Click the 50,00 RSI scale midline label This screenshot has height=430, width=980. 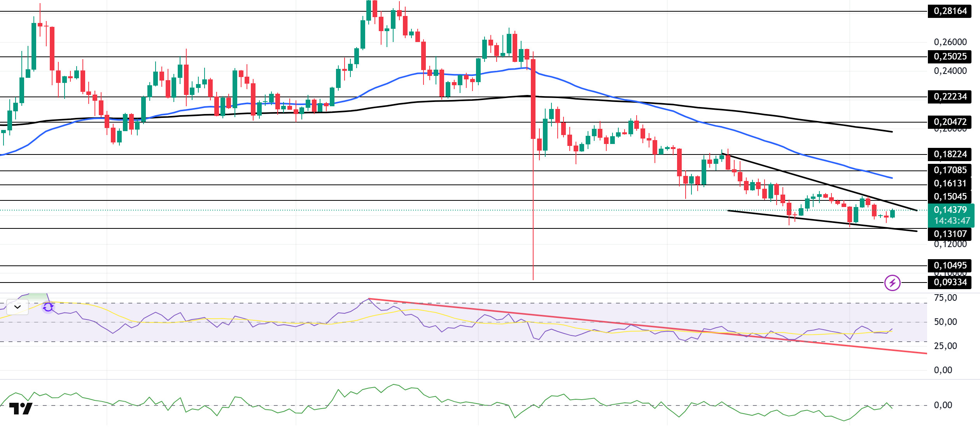click(945, 322)
